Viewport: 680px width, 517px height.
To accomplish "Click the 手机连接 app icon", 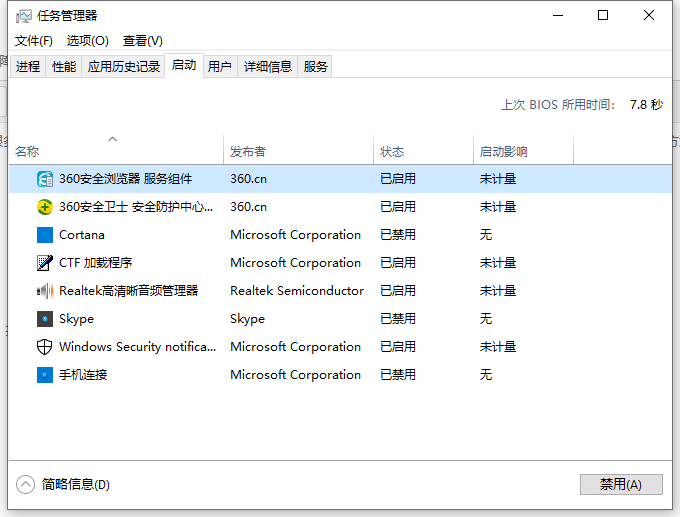I will click(x=44, y=375).
